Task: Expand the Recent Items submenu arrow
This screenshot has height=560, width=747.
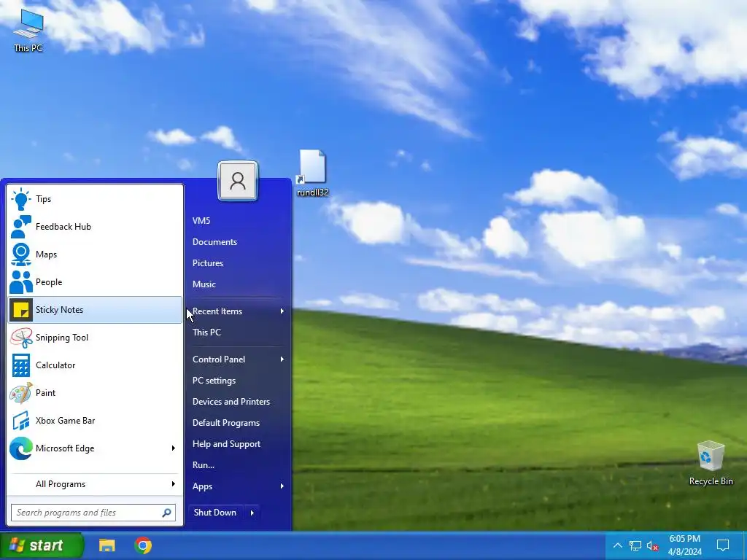Action: click(x=282, y=311)
